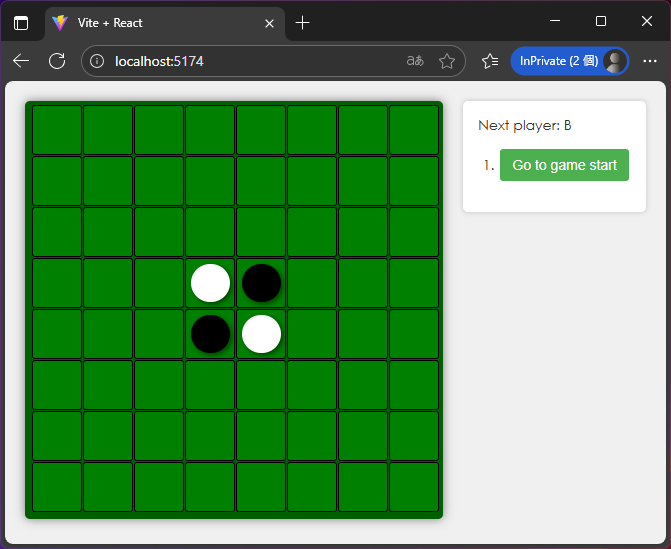Viewport: 671px width, 549px height.
Task: Click the Tab actions menu icon
Action: pos(21,23)
